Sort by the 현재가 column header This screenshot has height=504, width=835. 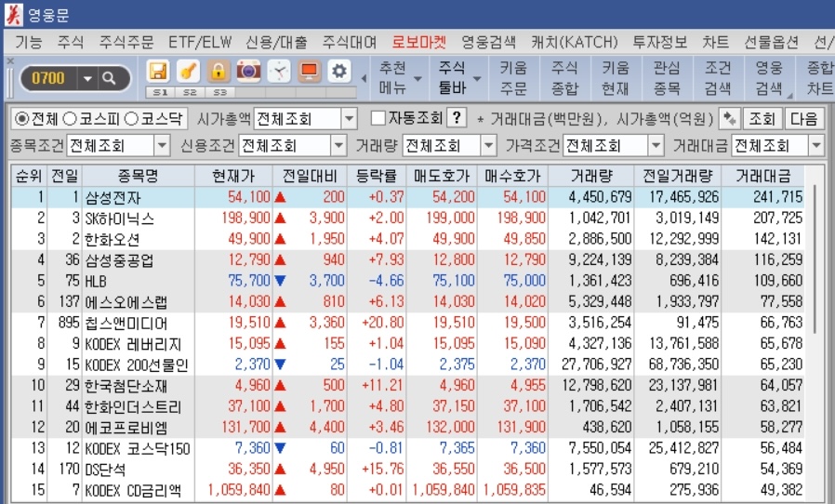[233, 175]
